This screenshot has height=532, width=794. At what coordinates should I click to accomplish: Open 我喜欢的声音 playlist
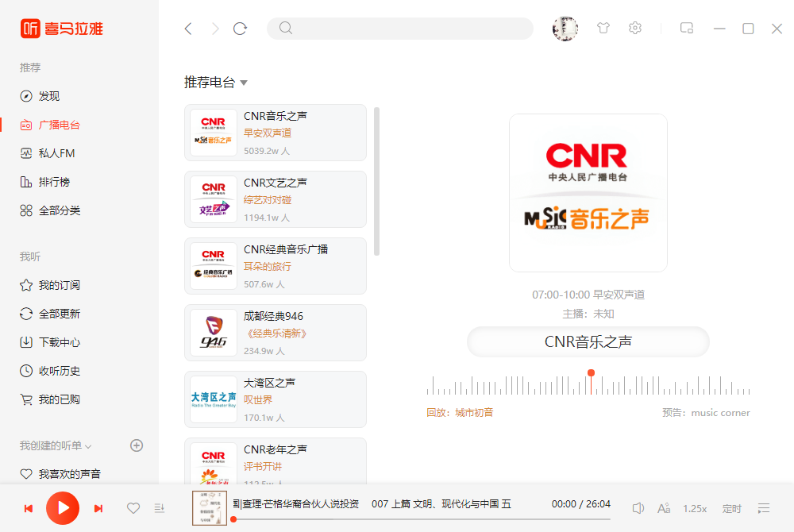pos(60,474)
